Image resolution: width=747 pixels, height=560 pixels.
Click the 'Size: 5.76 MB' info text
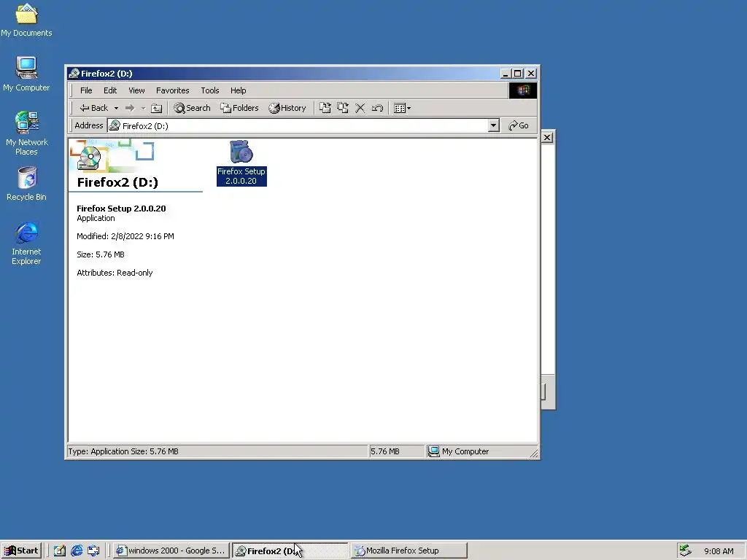click(101, 254)
